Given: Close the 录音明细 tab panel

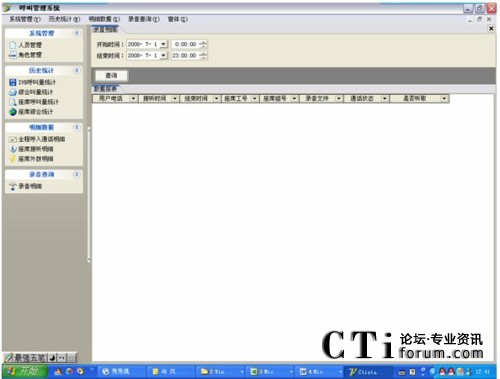Looking at the screenshot, I should click(x=491, y=29).
